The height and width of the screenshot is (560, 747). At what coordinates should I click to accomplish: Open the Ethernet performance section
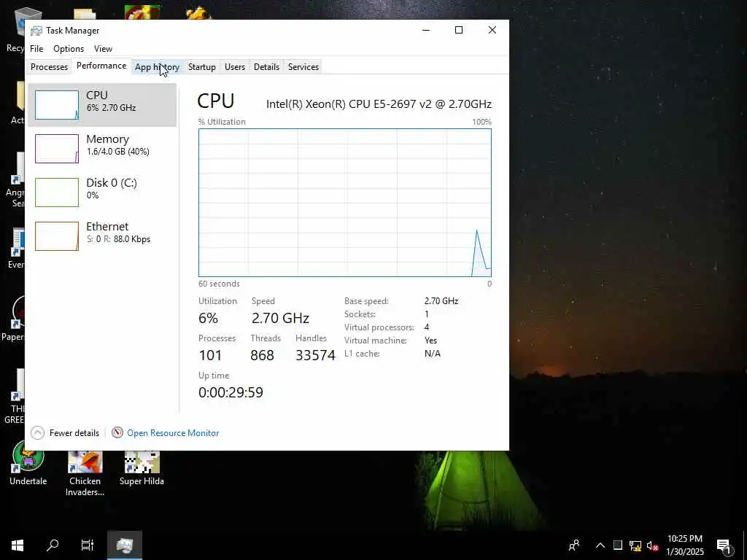tap(102, 236)
